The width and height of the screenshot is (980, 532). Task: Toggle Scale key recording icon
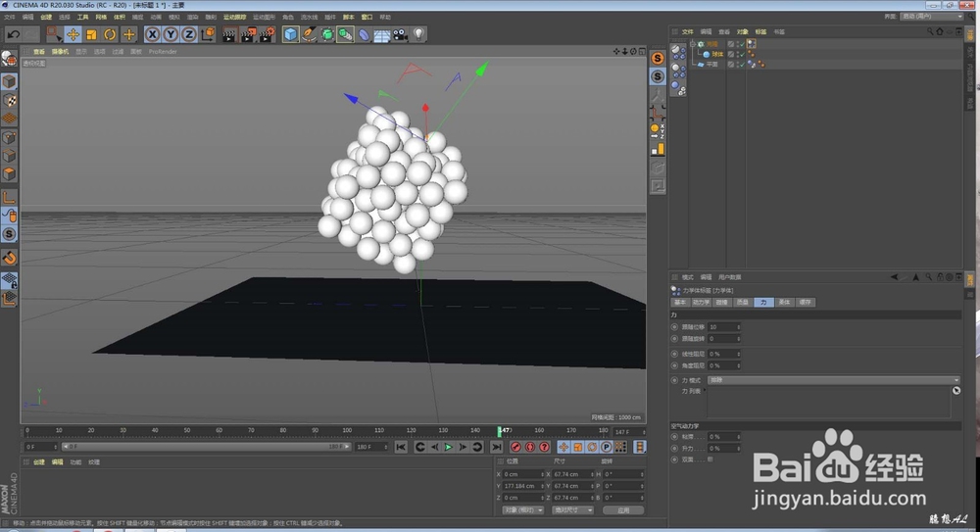(577, 447)
